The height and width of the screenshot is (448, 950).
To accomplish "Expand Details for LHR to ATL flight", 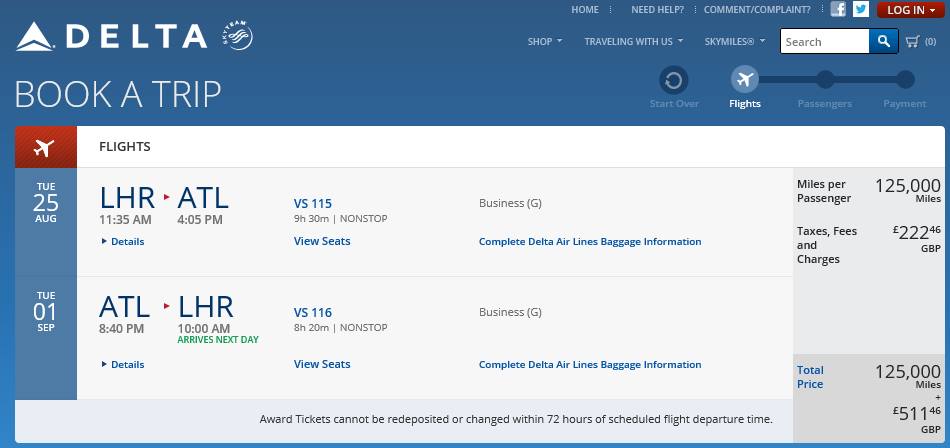I will click(x=123, y=241).
